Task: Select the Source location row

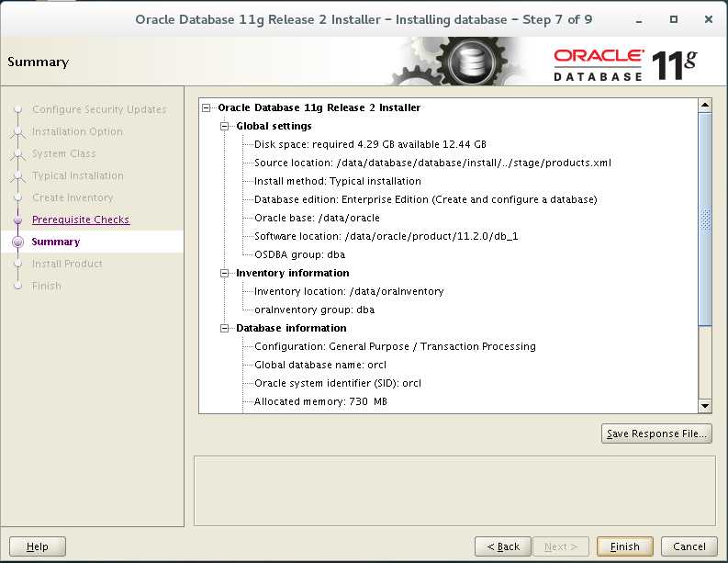Action: [432, 163]
